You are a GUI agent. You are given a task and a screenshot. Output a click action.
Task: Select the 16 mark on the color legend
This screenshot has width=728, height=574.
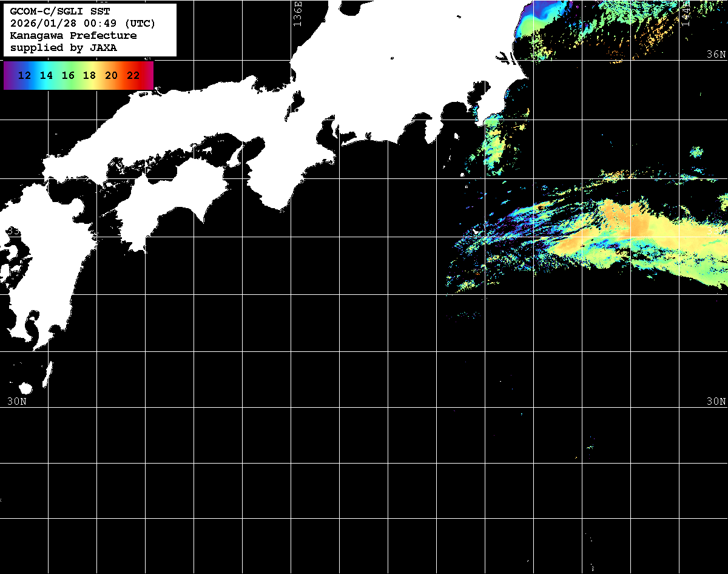click(x=68, y=76)
